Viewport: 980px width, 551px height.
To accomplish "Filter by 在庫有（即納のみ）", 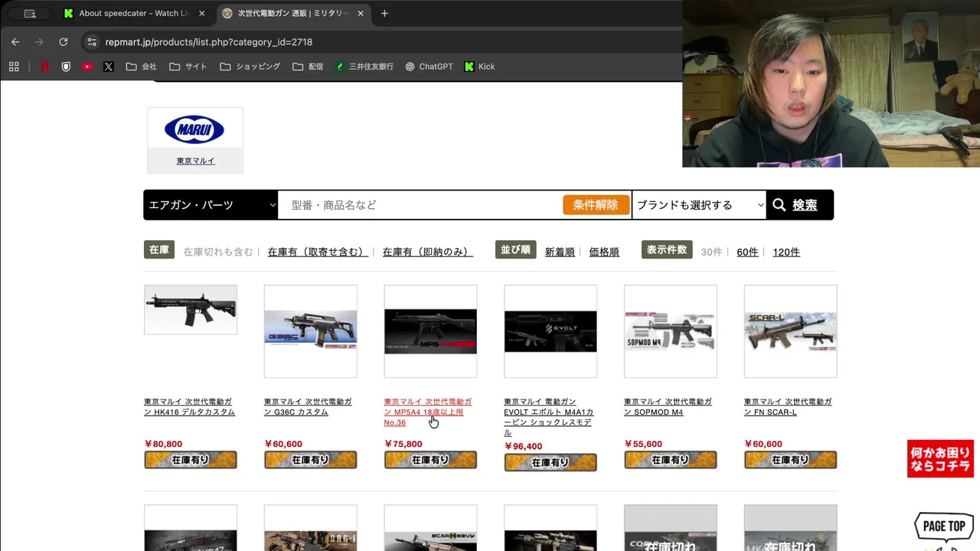I will 427,252.
